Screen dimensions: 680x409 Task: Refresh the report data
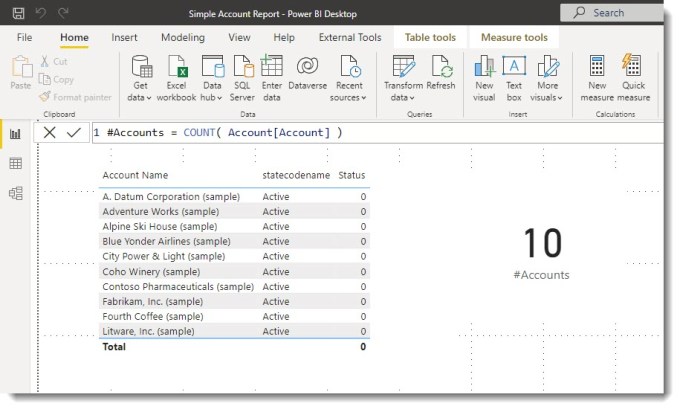point(441,73)
